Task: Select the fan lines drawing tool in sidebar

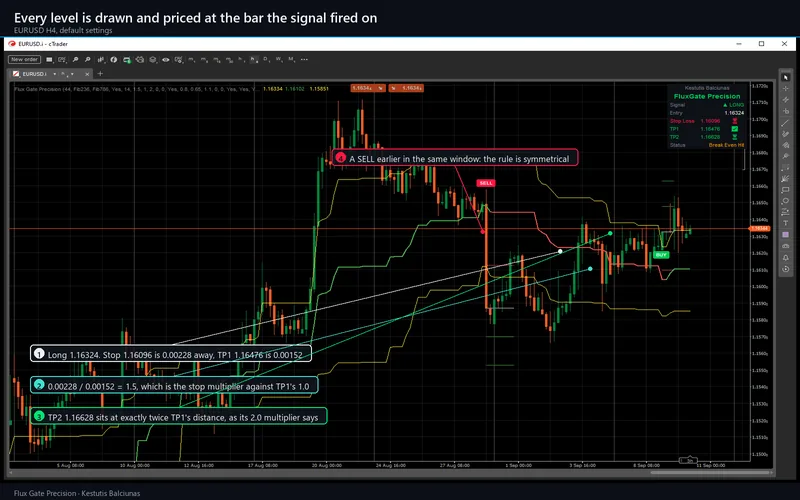Action: tap(785, 179)
